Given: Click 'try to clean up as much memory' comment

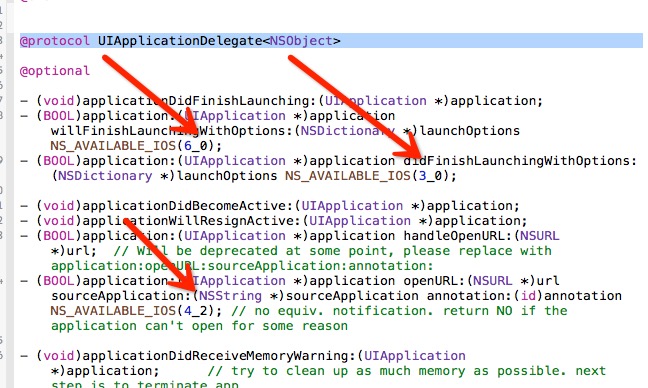Looking at the screenshot, I should (x=406, y=371).
